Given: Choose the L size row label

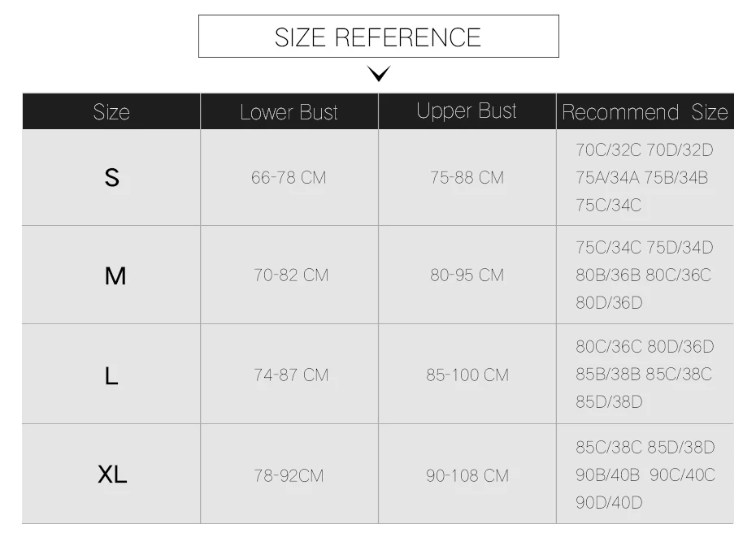Looking at the screenshot, I should click(111, 375).
